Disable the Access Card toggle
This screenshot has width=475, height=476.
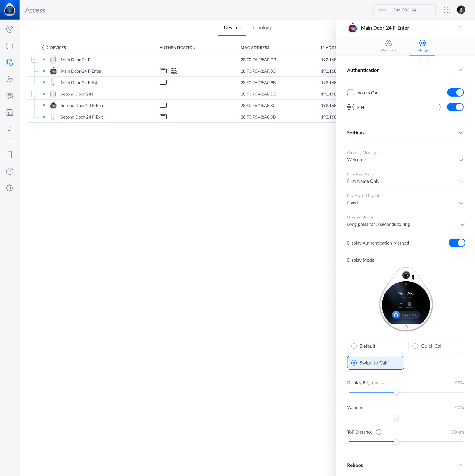[x=455, y=92]
